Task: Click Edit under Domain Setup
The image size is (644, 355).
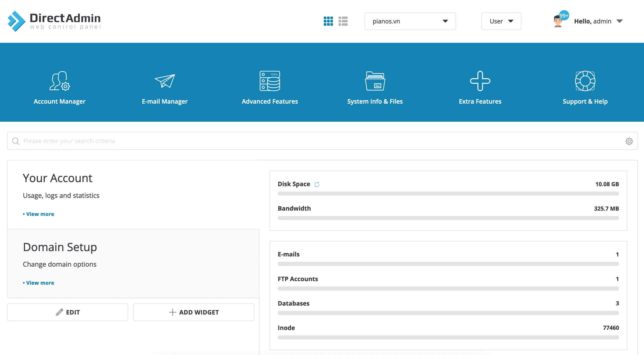Action: tap(67, 312)
